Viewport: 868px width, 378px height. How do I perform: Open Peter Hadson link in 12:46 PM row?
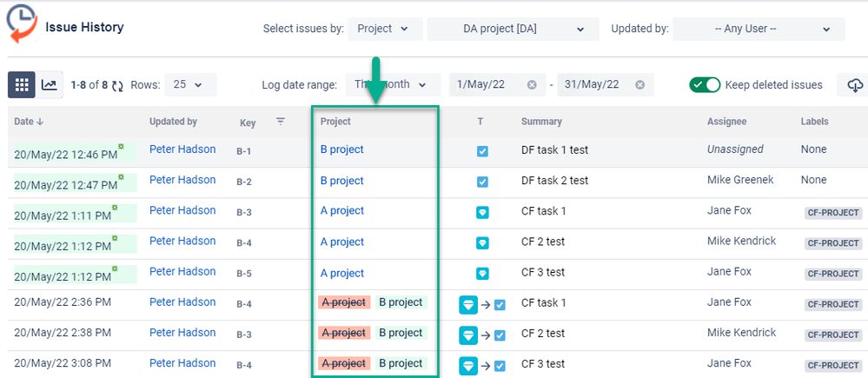tap(182, 149)
